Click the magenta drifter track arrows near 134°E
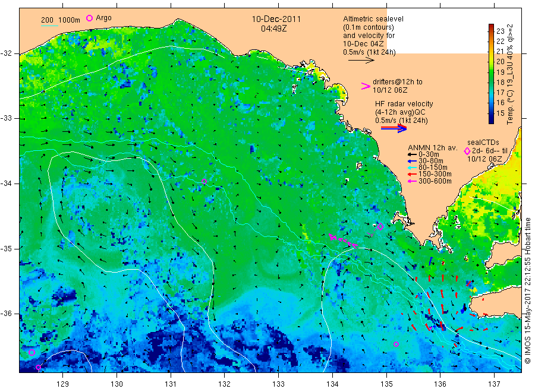 [343, 241]
